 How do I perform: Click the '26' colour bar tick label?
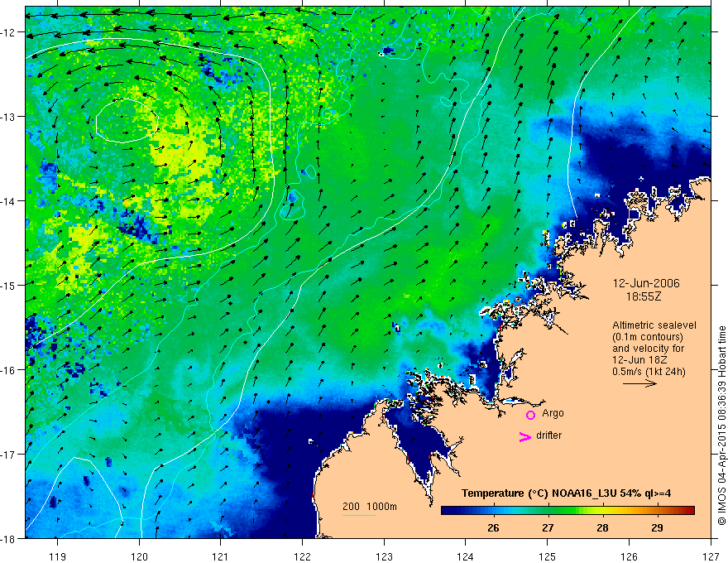pyautogui.click(x=493, y=527)
